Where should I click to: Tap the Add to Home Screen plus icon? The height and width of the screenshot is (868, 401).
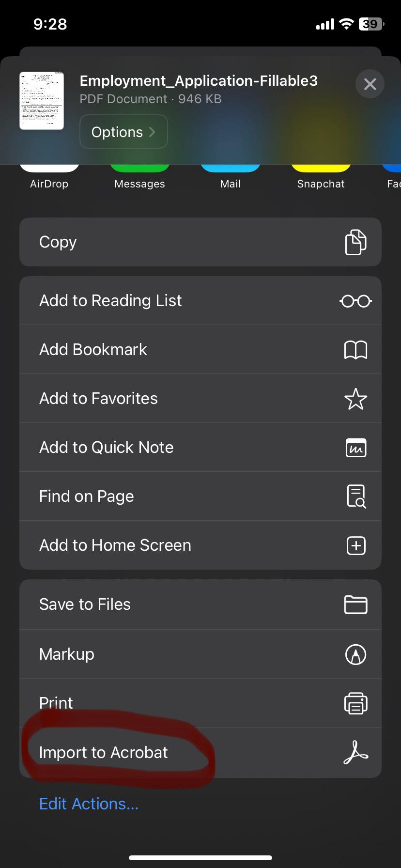[355, 546]
